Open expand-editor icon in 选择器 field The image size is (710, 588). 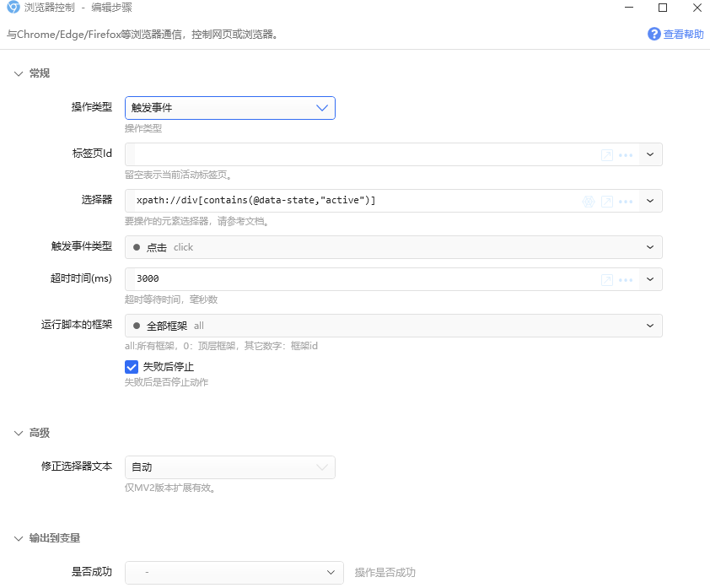click(606, 202)
